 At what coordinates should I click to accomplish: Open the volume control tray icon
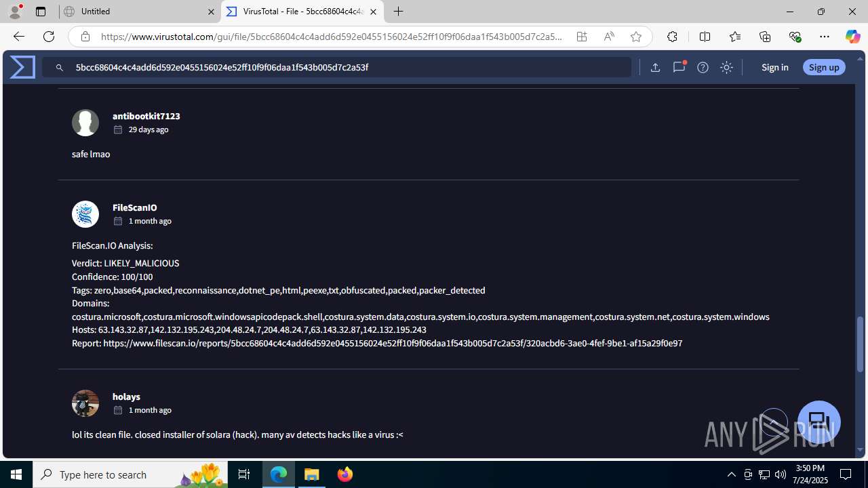coord(780,474)
